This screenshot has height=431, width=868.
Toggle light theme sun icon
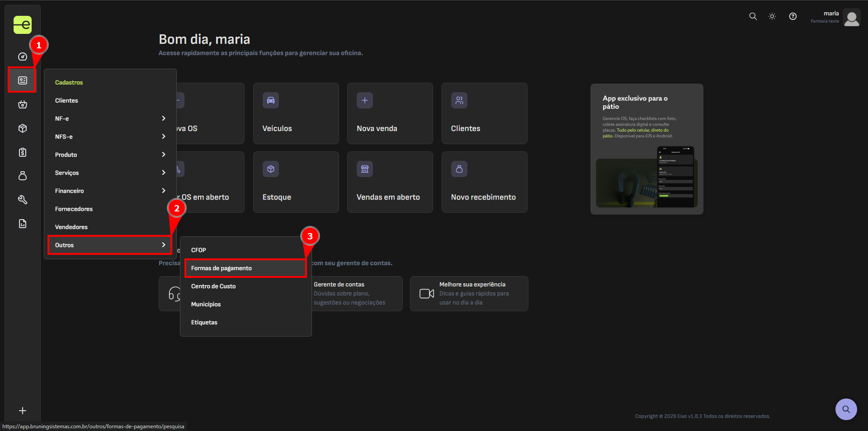(772, 16)
